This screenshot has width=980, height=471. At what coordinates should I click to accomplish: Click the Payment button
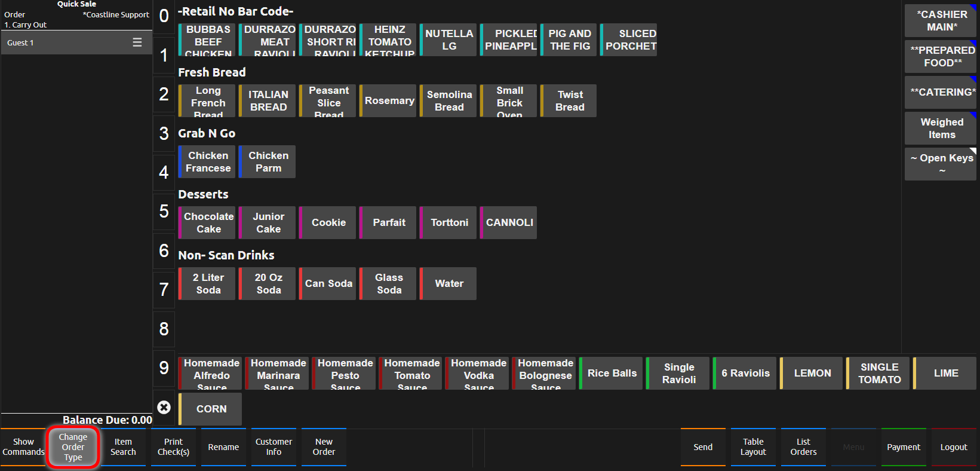click(x=904, y=447)
